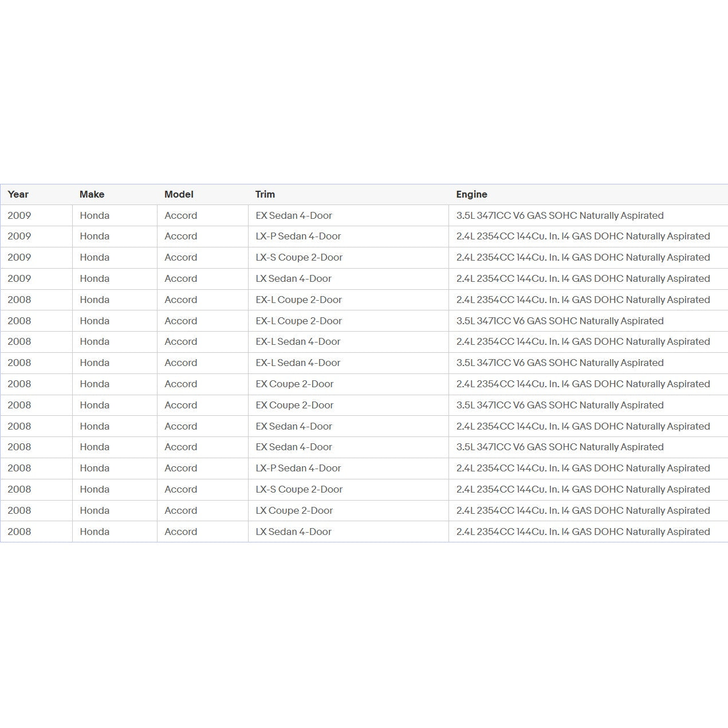
Task: Select Honda in the 2009 LX-P Sedan row
Action: click(95, 236)
